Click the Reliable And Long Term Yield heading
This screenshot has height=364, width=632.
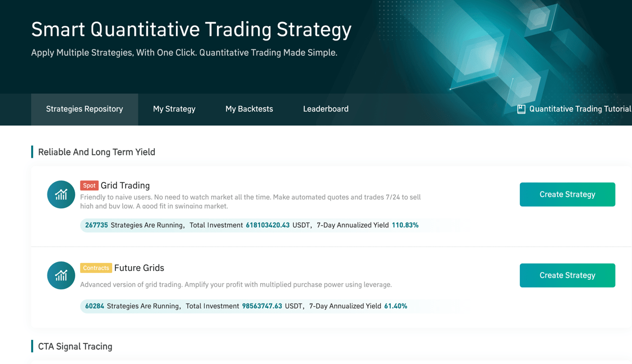point(96,152)
